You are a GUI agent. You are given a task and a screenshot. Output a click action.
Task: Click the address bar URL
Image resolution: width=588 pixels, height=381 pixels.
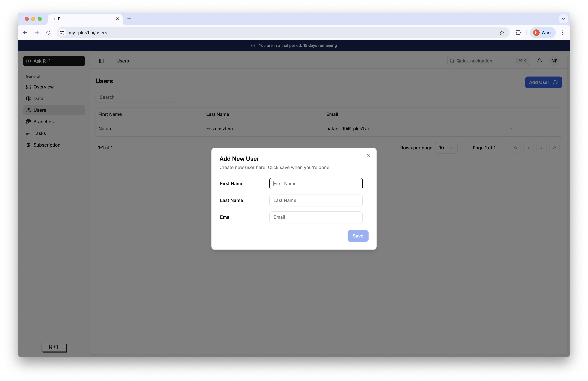tap(88, 33)
